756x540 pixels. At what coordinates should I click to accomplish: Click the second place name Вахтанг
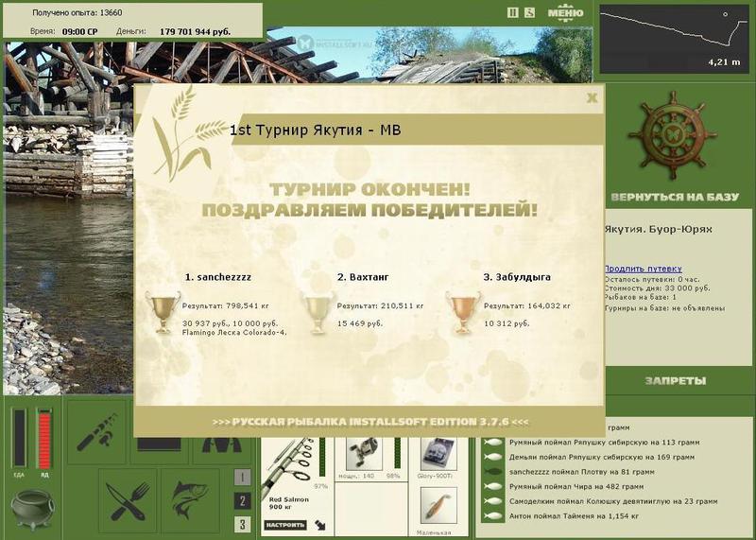point(369,277)
